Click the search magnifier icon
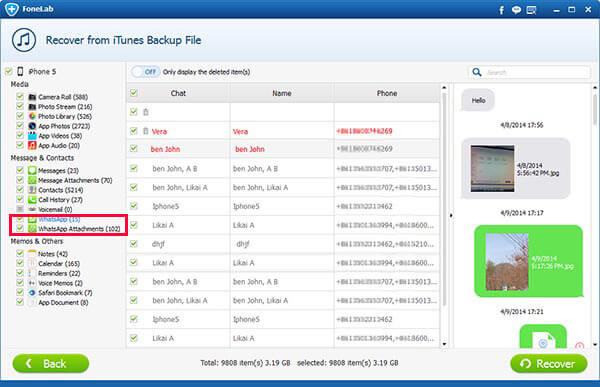Viewport: 600px width, 387px height. [477, 72]
